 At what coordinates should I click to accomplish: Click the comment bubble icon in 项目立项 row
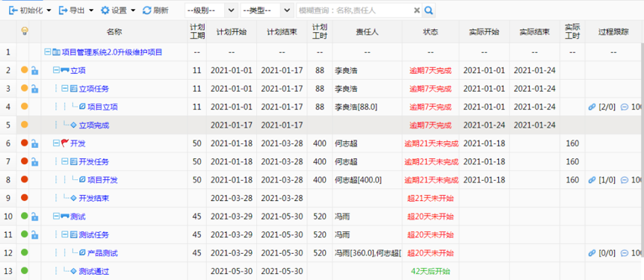click(x=625, y=107)
